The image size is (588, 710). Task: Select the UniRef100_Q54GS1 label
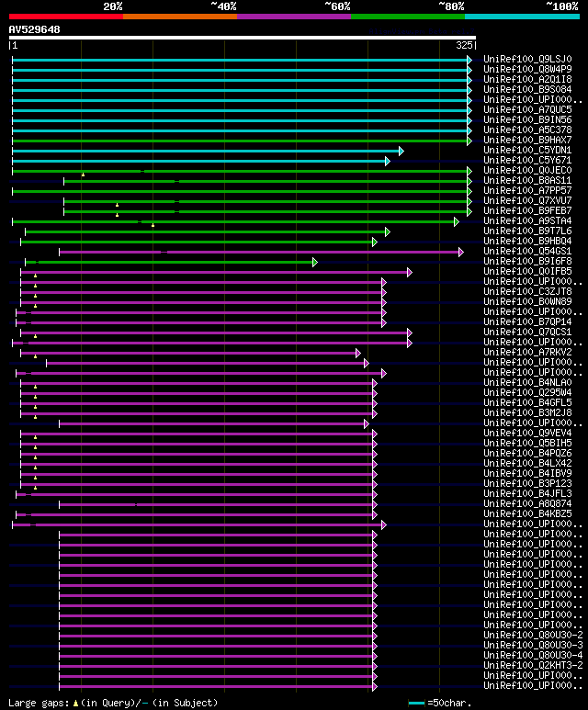(527, 252)
